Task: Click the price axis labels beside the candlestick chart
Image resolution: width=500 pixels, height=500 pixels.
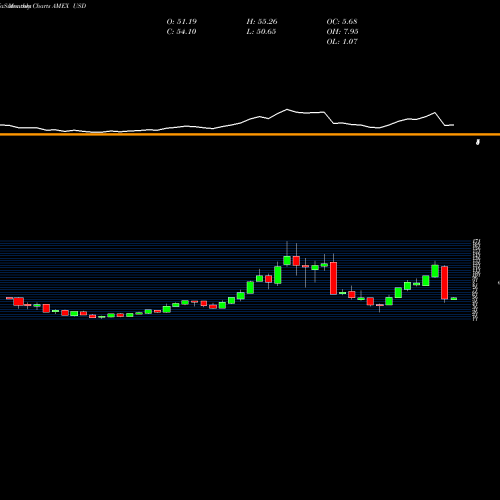Action: click(476, 280)
